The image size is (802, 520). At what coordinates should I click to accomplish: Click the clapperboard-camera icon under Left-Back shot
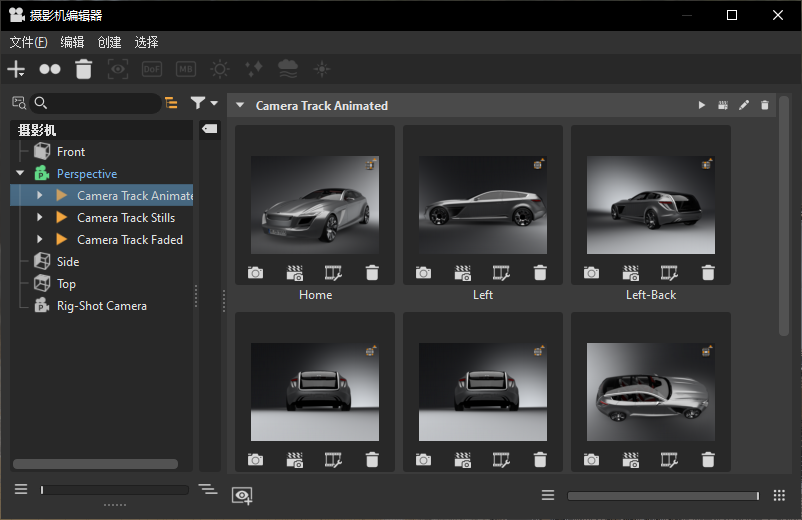tap(630, 273)
